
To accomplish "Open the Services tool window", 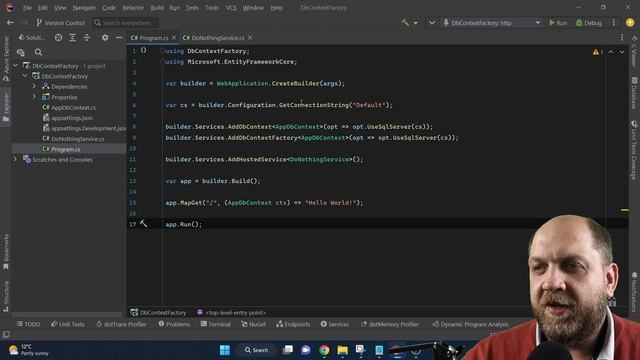I will [x=335, y=324].
